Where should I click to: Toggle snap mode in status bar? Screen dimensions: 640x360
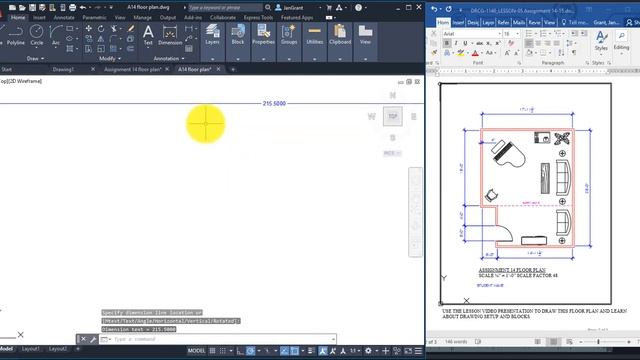(222, 351)
